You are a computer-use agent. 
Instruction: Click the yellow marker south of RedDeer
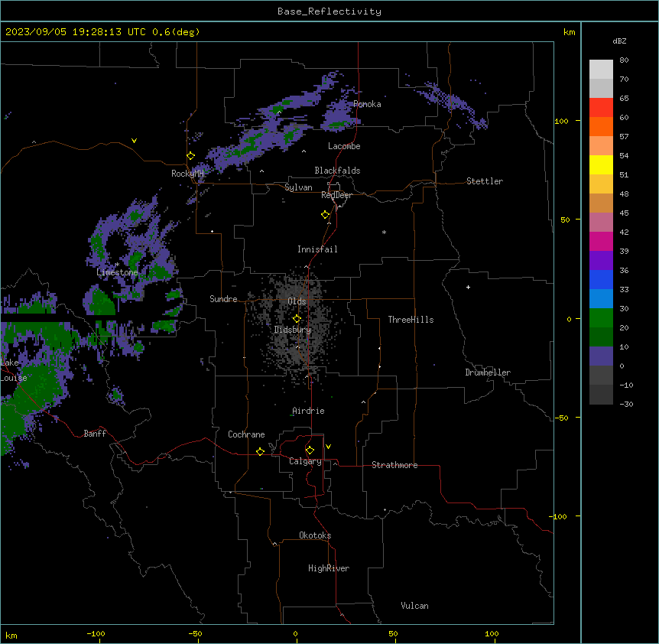click(326, 215)
